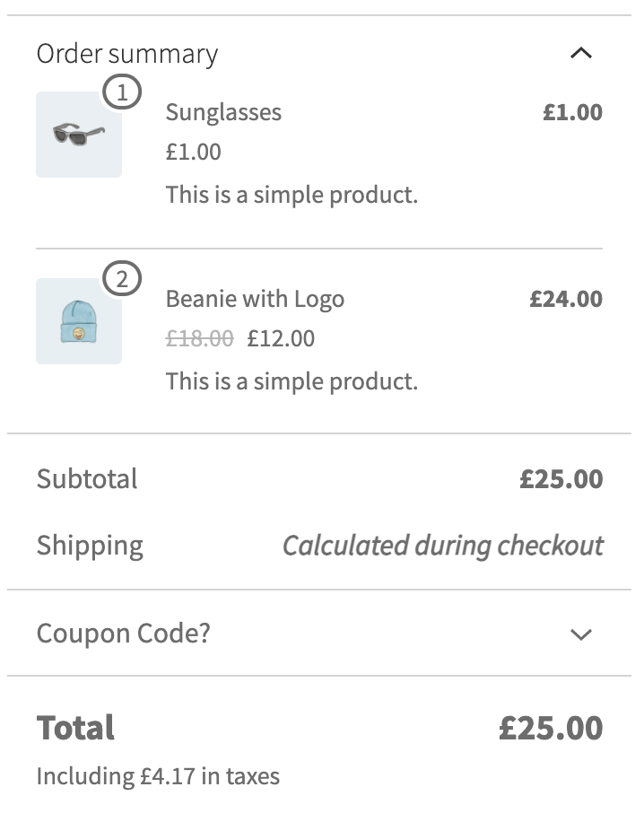Click the quantity badge showing 2

pyautogui.click(x=123, y=279)
